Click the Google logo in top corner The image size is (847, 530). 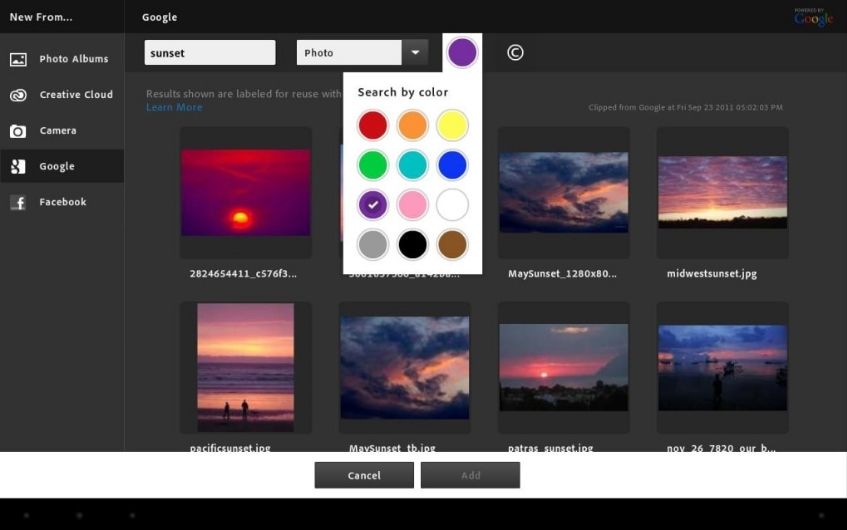813,17
